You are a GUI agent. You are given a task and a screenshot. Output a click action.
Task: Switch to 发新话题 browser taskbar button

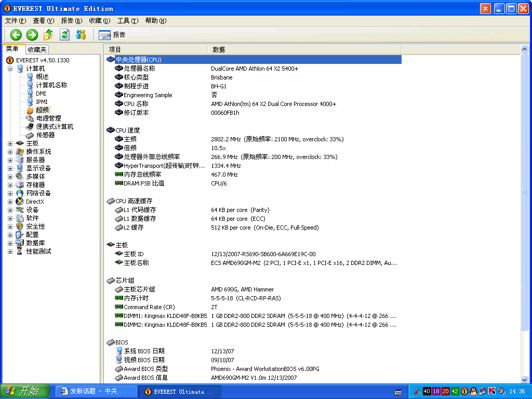(96, 392)
